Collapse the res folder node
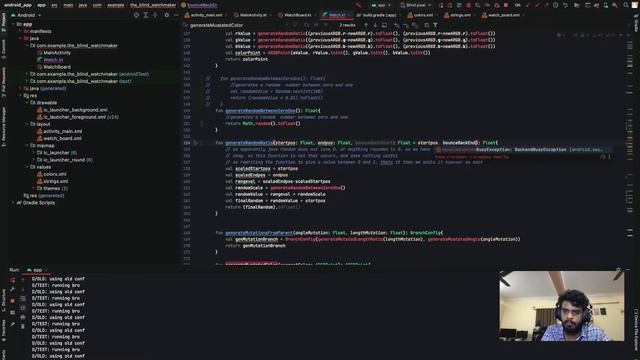 pyautogui.click(x=20, y=96)
